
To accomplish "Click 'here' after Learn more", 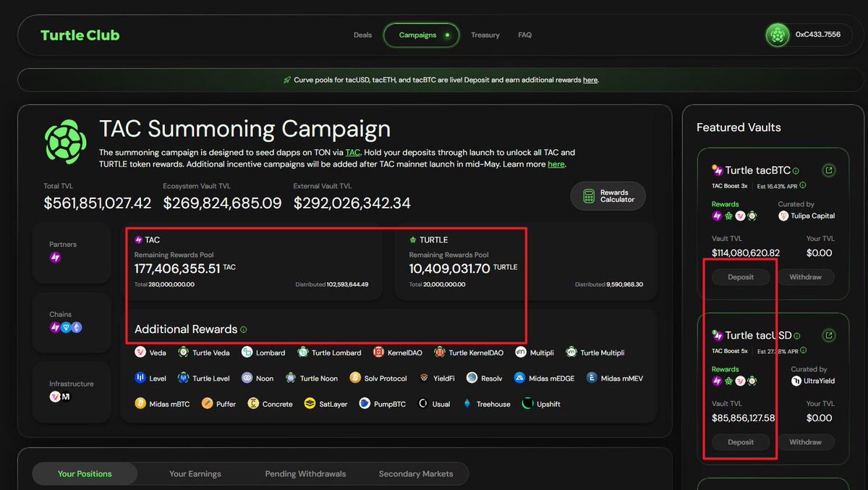I will tap(556, 164).
